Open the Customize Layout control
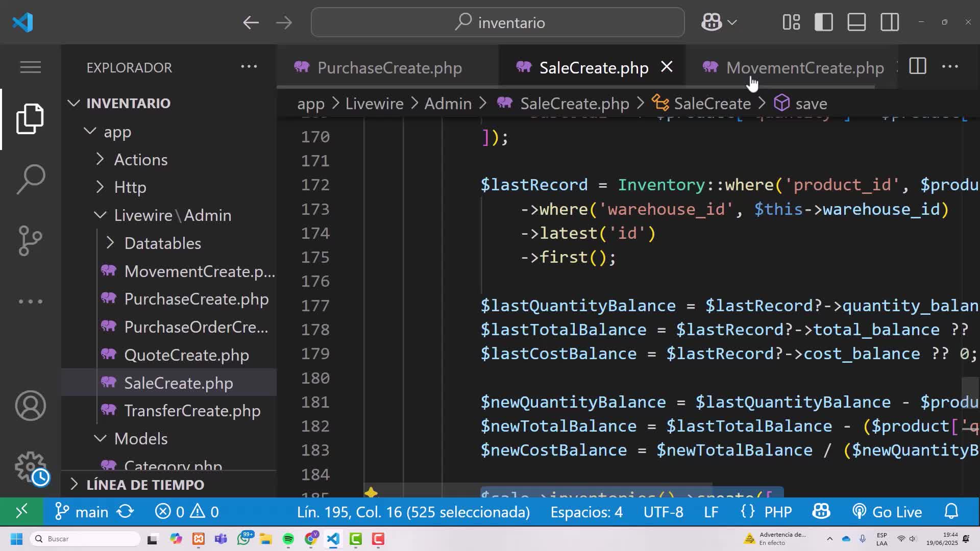The width and height of the screenshot is (980, 551). [x=791, y=22]
